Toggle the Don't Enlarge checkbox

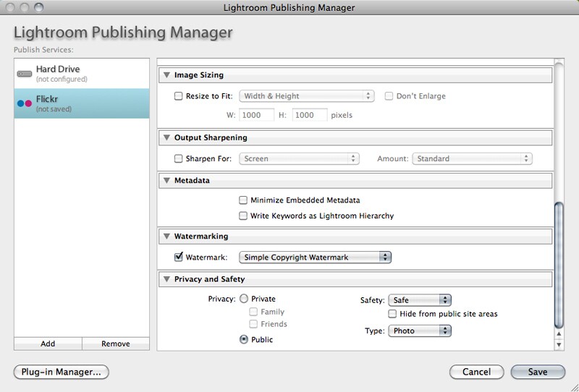[x=389, y=96]
